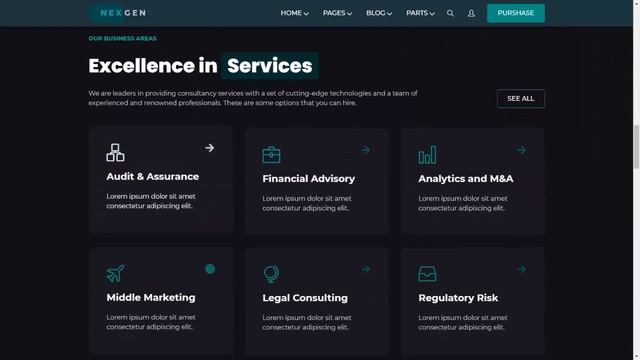Click the "We are leaders in providing" paragraph
The width and height of the screenshot is (640, 360).
[253, 98]
